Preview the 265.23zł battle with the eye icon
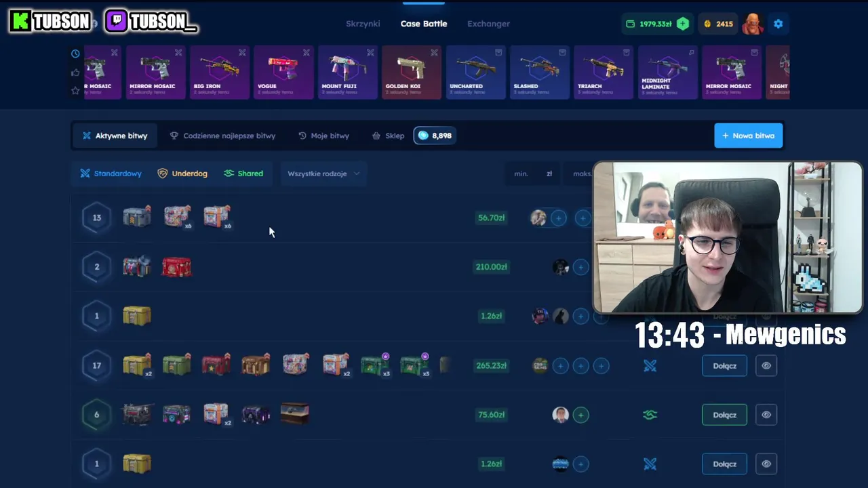 766,366
